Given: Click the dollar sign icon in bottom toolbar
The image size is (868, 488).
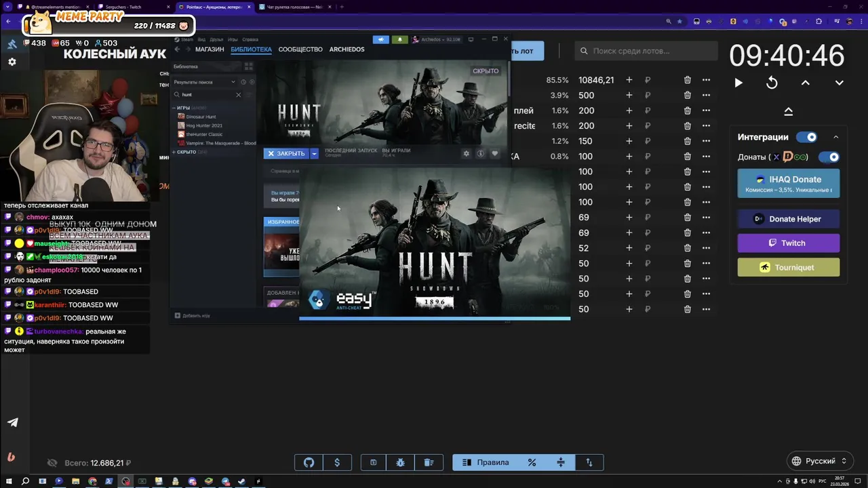Looking at the screenshot, I should (337, 462).
